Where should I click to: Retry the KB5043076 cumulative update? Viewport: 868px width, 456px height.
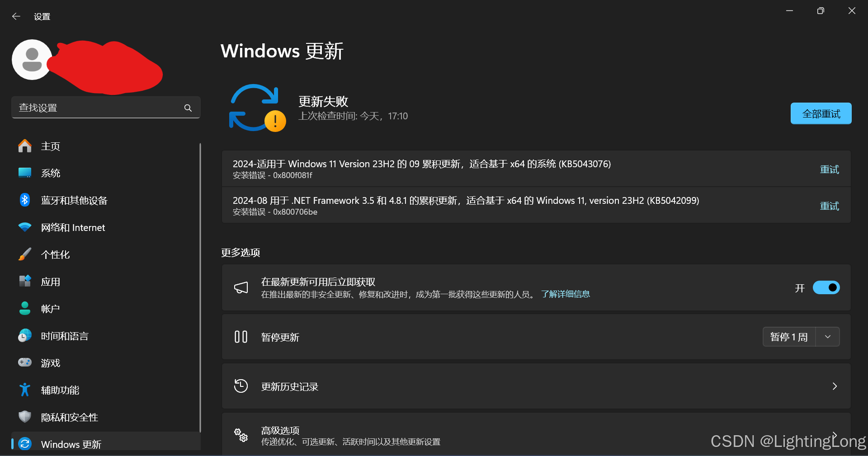[830, 169]
